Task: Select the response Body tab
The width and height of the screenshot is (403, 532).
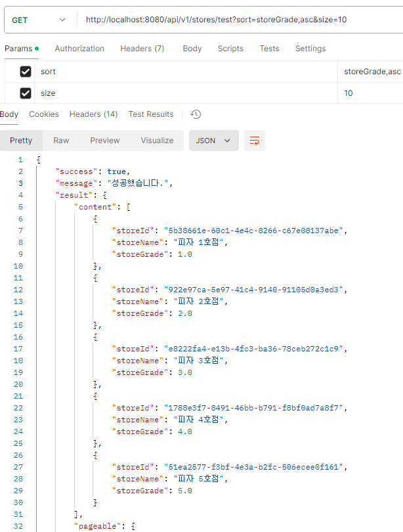Action: coord(9,114)
